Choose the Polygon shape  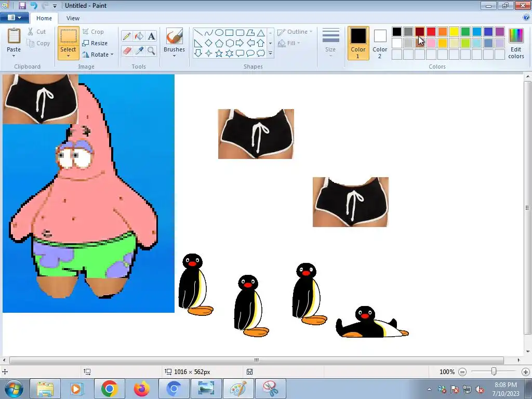[250, 33]
